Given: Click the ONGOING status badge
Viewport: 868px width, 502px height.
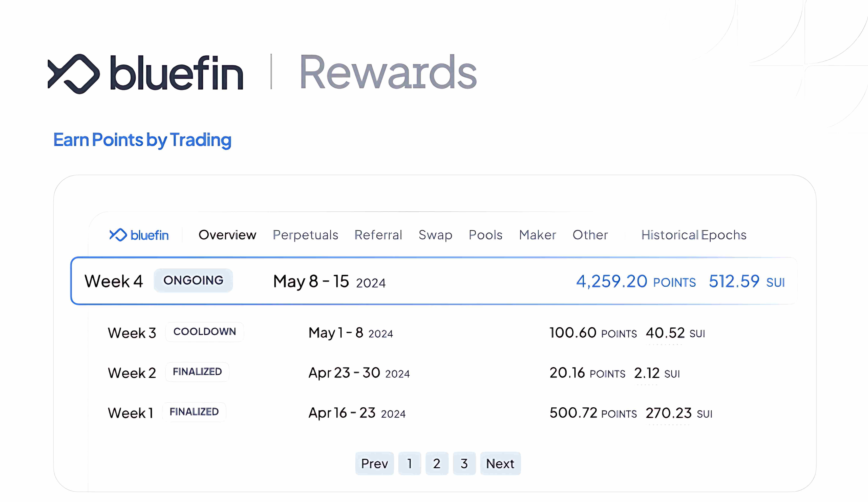Looking at the screenshot, I should (193, 280).
